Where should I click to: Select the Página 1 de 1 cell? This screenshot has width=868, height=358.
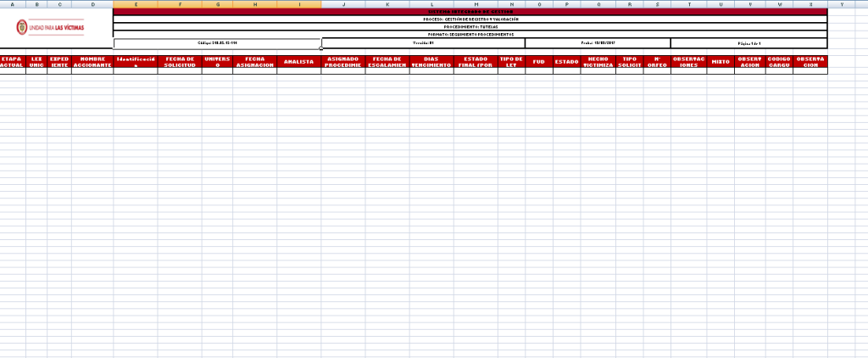(748, 42)
